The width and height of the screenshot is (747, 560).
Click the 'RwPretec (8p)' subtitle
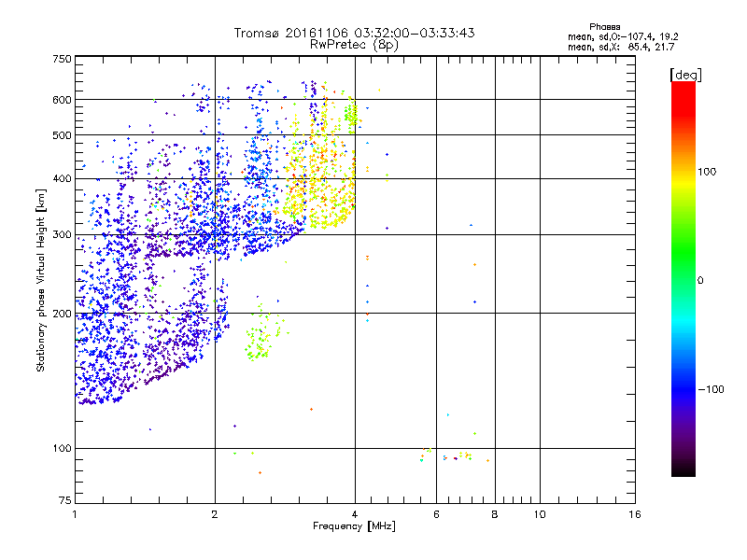coord(354,45)
